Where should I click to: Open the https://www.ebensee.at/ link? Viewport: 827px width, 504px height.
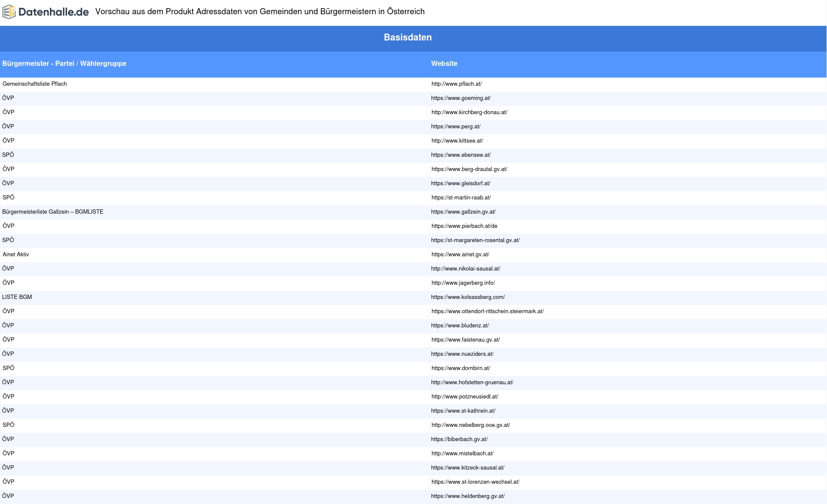461,155
